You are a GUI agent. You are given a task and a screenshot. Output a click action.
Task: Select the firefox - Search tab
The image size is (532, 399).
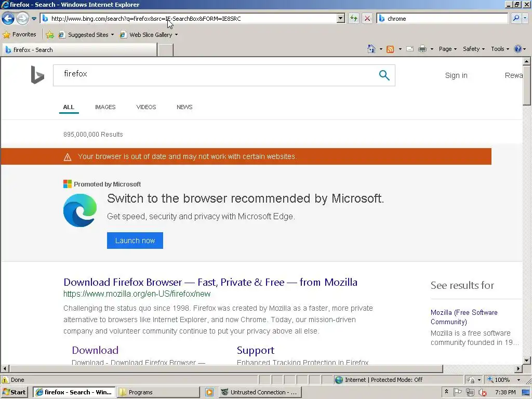[79, 50]
